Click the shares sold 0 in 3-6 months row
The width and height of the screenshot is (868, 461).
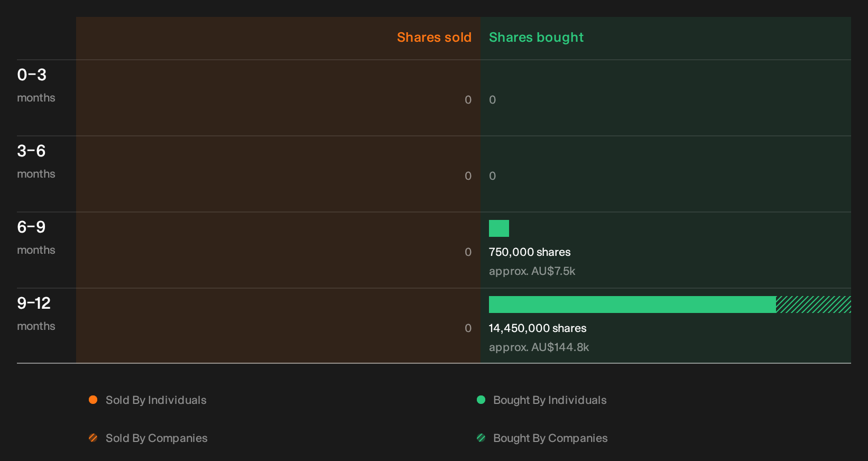tap(468, 176)
